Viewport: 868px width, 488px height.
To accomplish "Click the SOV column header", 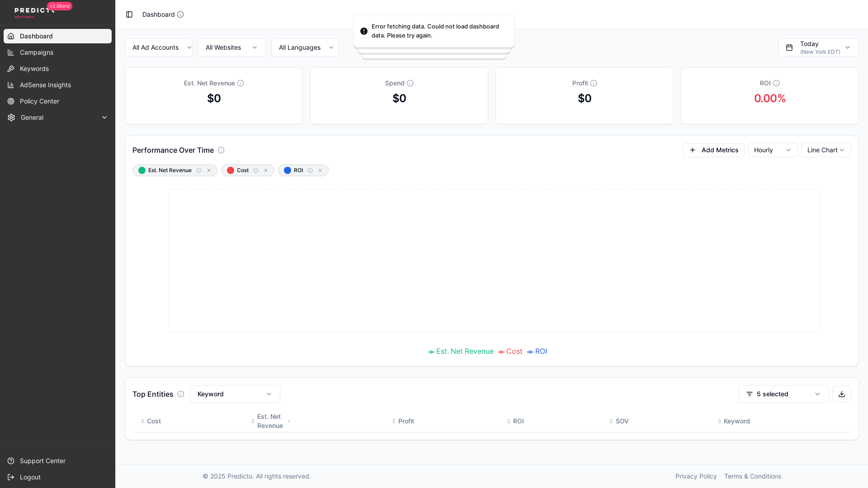I will pyautogui.click(x=622, y=421).
